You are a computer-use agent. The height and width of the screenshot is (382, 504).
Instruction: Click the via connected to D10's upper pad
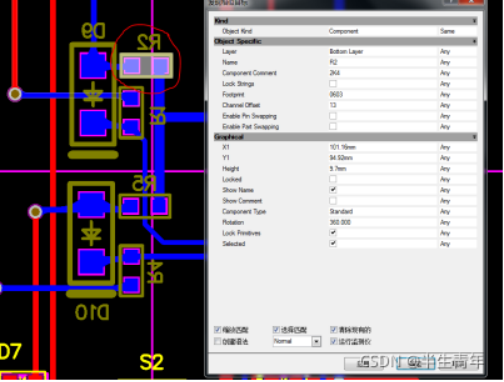[35, 212]
